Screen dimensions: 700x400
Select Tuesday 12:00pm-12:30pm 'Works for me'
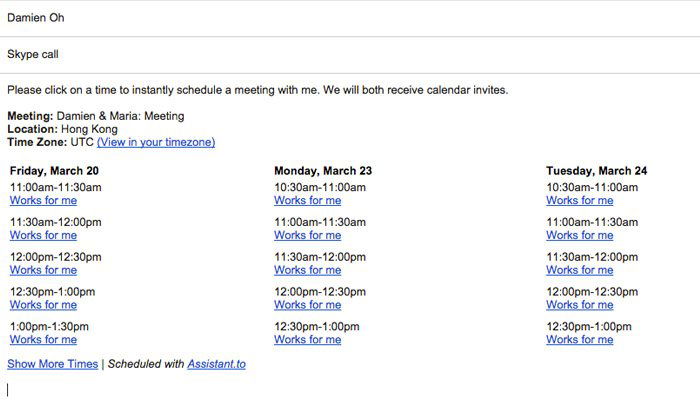pos(579,305)
